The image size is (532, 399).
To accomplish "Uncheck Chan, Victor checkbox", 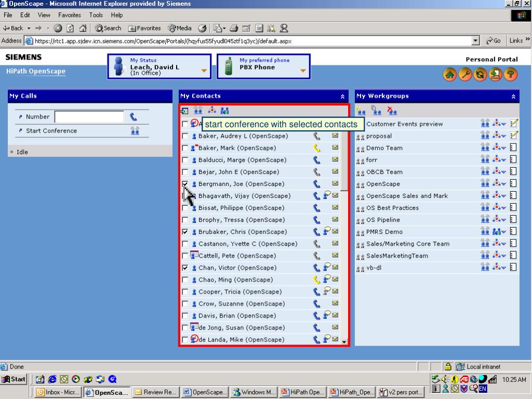I will pyautogui.click(x=185, y=268).
